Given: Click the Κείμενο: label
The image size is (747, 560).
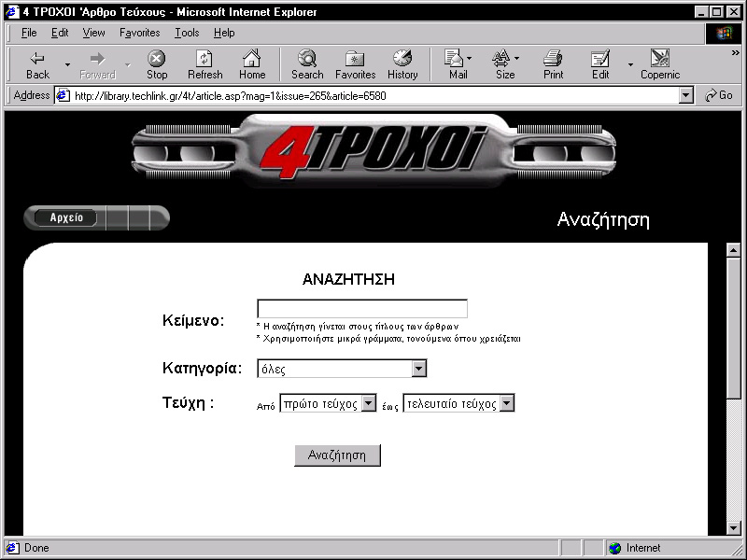Looking at the screenshot, I should (193, 320).
